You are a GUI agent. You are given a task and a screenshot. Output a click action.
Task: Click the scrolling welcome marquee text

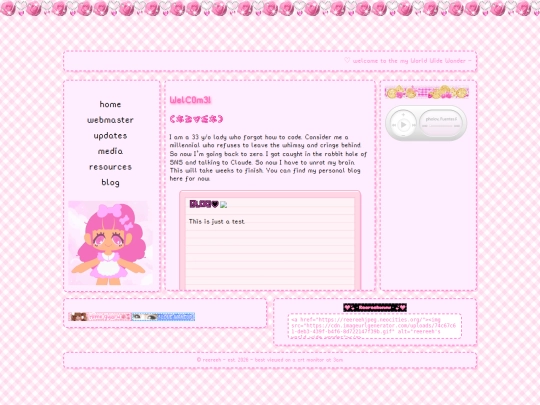[408, 61]
